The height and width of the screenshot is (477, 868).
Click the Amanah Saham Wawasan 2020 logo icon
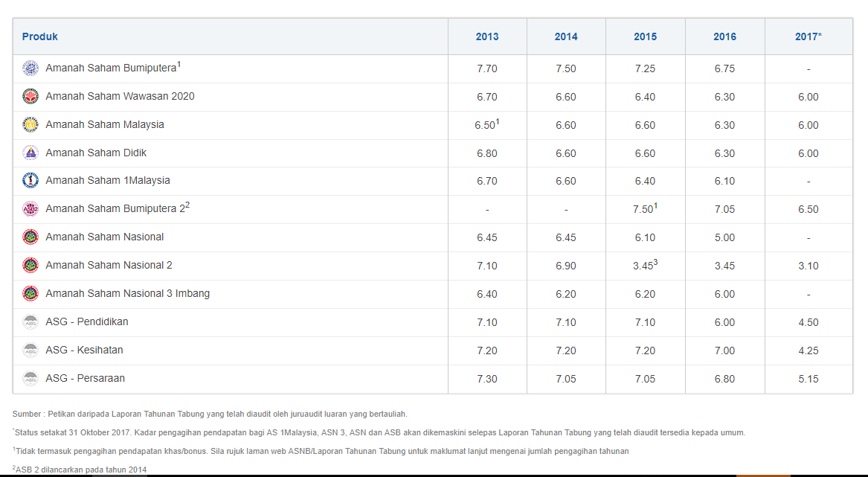[x=30, y=97]
